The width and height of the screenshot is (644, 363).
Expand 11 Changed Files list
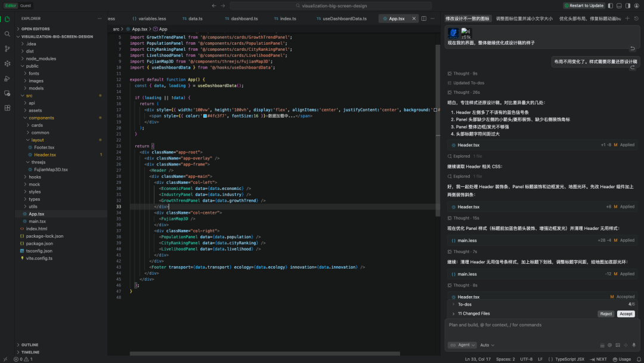[x=473, y=313]
